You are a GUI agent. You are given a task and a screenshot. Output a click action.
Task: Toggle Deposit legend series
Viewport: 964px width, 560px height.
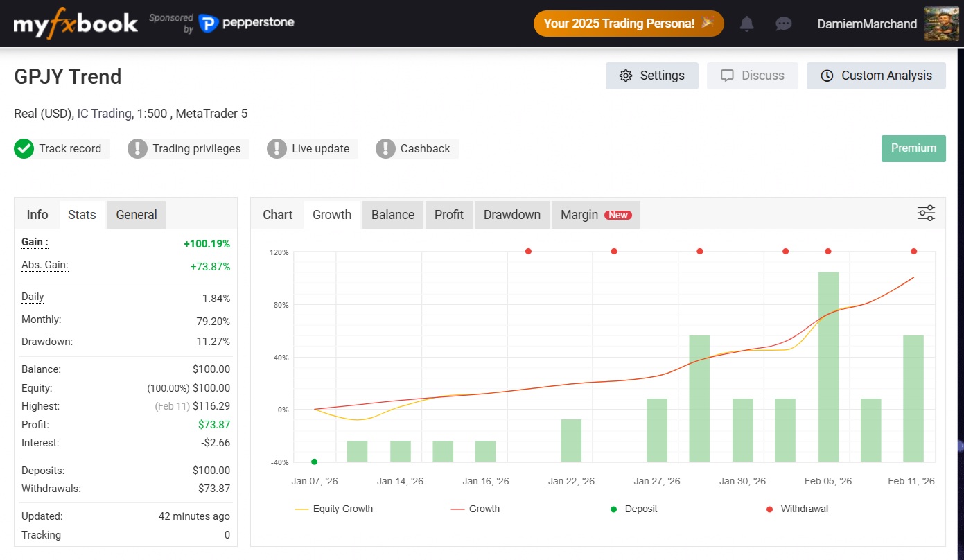click(x=633, y=509)
